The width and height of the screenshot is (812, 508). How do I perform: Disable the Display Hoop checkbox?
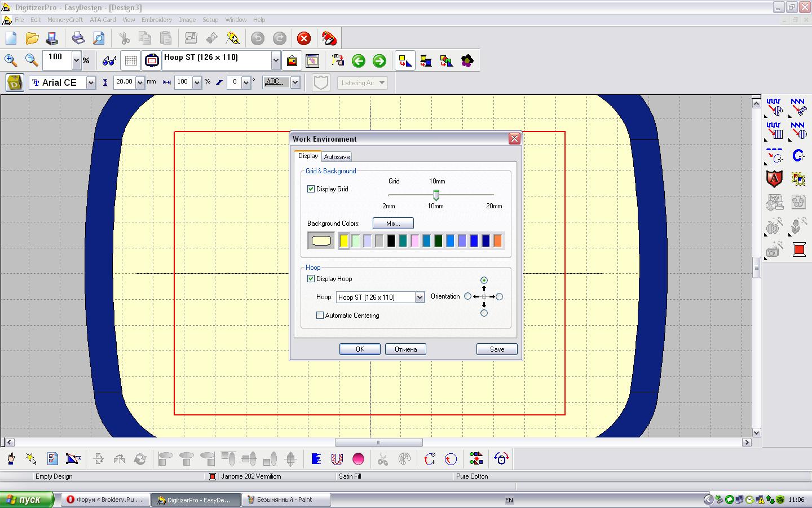pos(311,279)
